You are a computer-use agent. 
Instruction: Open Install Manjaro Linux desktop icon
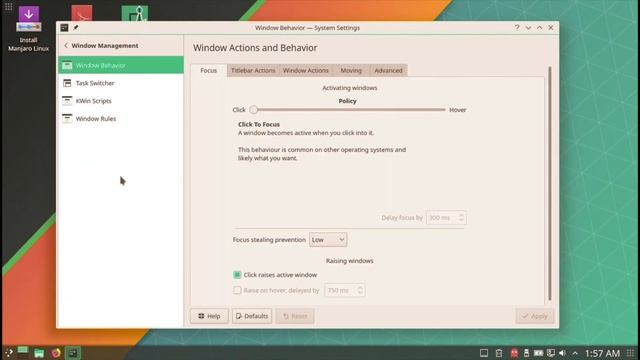(29, 29)
